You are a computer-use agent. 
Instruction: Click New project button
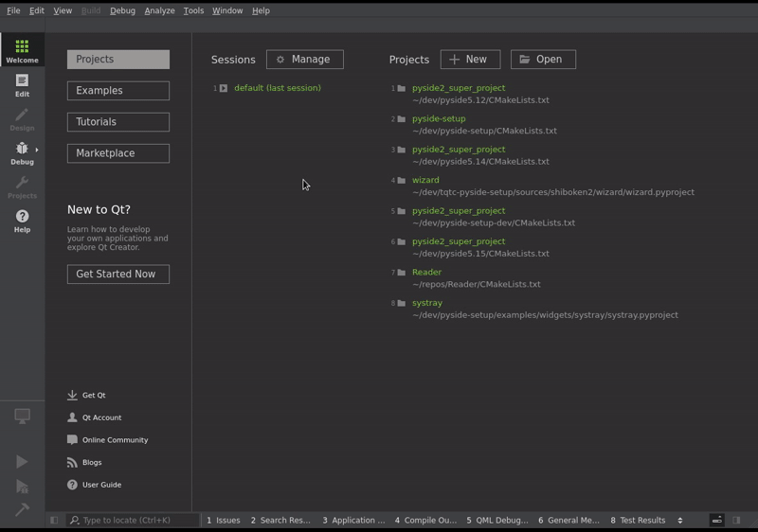(470, 60)
